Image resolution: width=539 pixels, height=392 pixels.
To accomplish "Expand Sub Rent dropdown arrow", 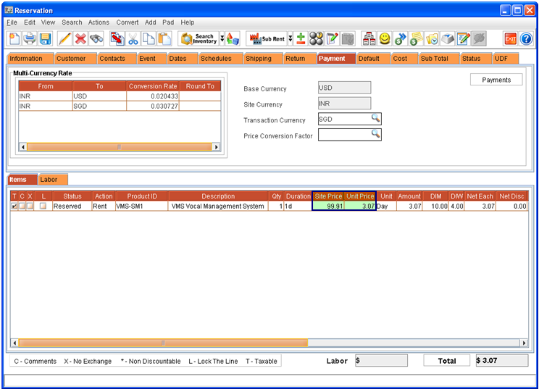I will pyautogui.click(x=291, y=39).
